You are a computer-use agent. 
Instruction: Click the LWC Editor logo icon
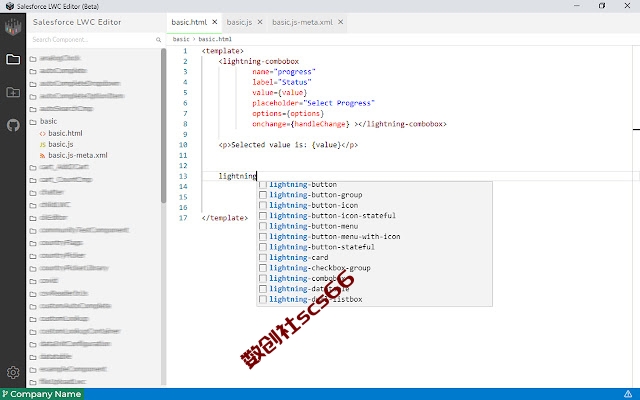tap(13, 27)
